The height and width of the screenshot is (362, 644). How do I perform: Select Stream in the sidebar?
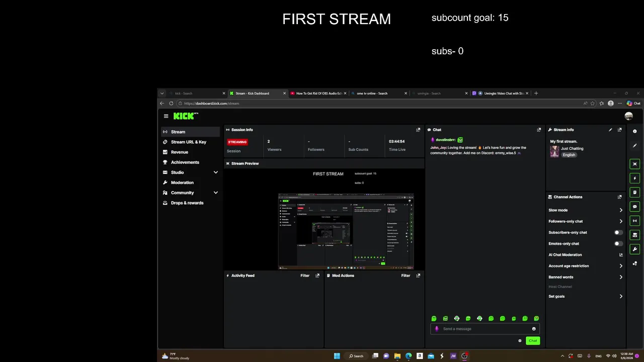point(190,132)
